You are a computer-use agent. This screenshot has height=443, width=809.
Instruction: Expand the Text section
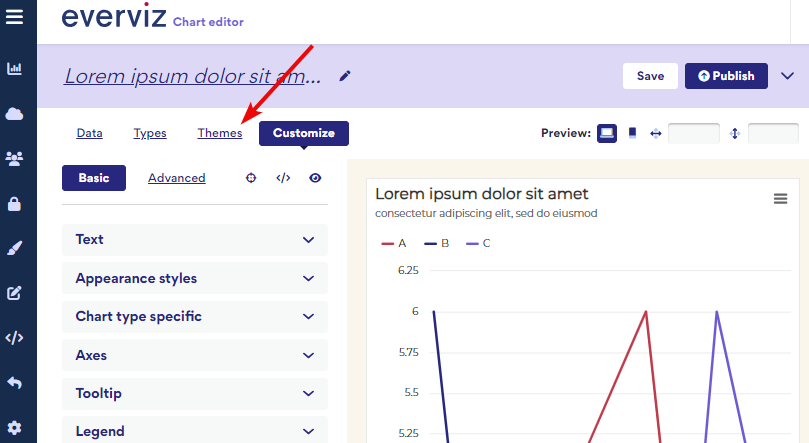click(x=195, y=240)
